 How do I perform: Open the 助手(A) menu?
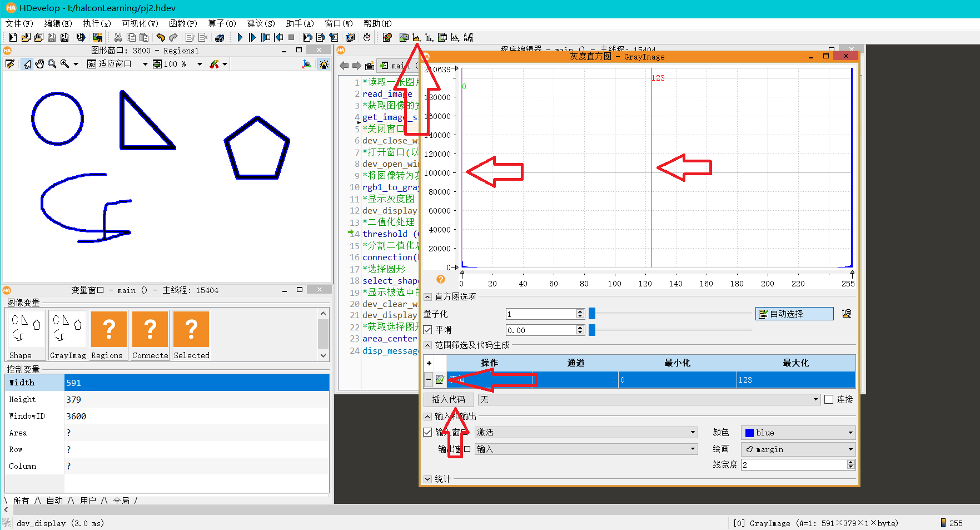[300, 23]
